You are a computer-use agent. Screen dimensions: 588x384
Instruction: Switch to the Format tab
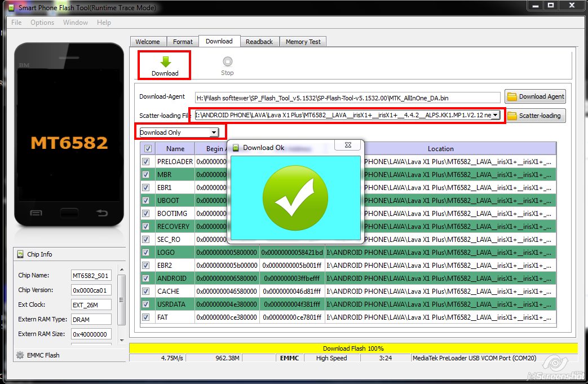[x=183, y=42]
